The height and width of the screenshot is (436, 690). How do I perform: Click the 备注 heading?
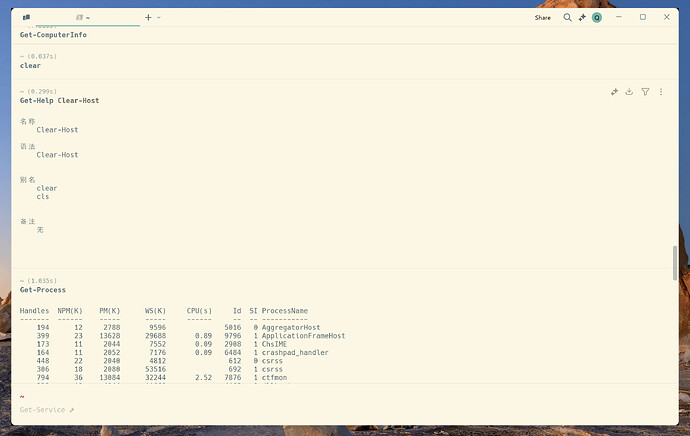[x=27, y=221]
